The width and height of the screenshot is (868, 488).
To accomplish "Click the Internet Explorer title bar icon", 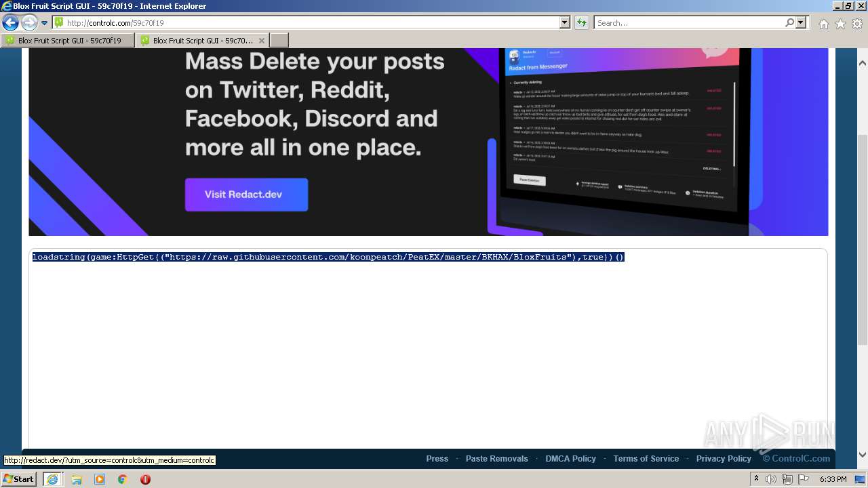I will pyautogui.click(x=7, y=6).
